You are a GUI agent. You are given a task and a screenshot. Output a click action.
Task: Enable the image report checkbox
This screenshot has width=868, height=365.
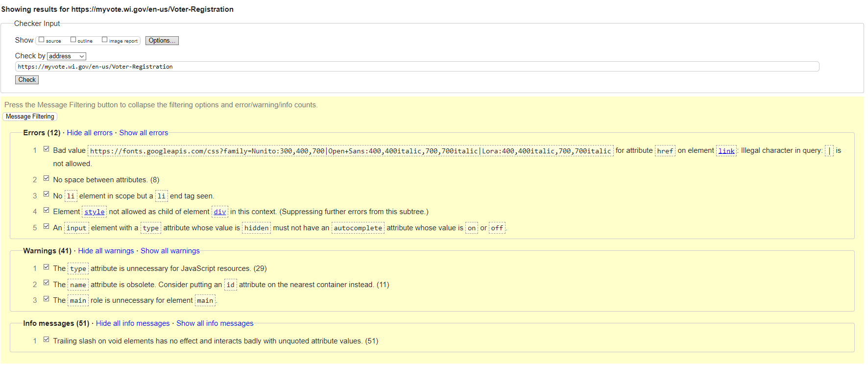coord(104,40)
